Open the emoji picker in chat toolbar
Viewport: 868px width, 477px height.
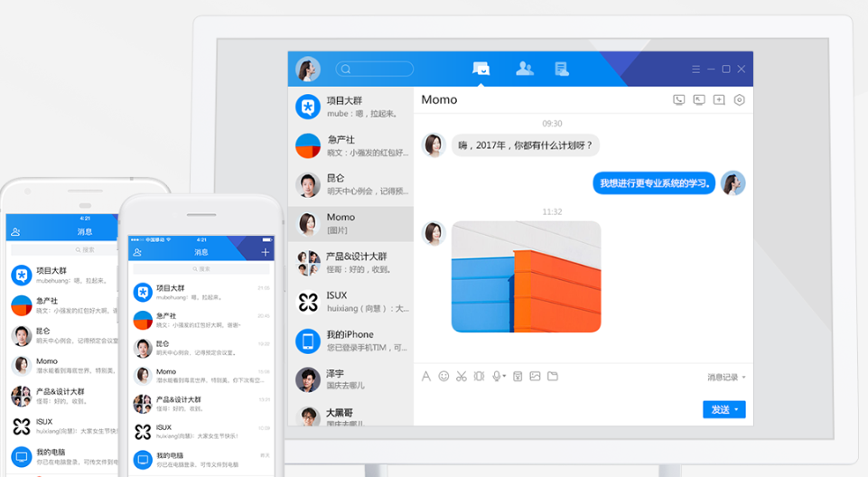(x=443, y=377)
